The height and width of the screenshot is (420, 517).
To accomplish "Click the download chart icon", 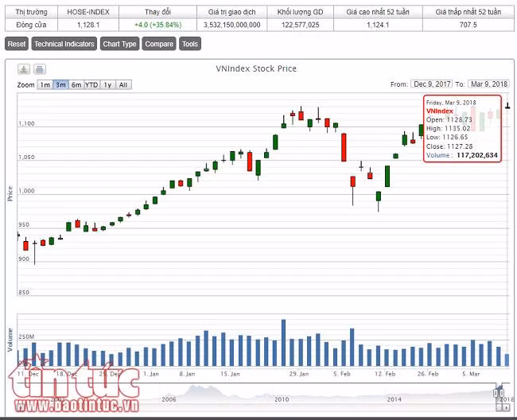I will click(x=24, y=69).
